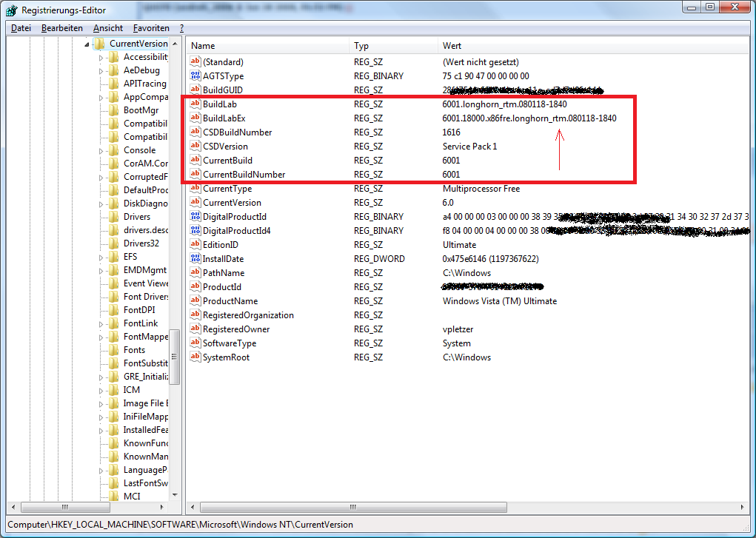Click the string icon beside CurrentType
Viewport: 756px width, 538px height.
(x=195, y=189)
